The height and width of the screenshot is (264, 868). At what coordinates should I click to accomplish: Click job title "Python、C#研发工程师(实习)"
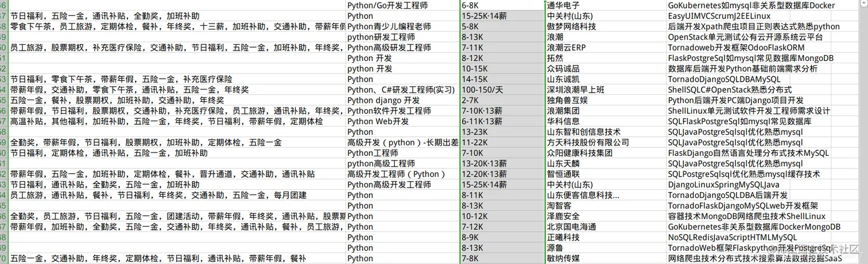pyautogui.click(x=402, y=90)
